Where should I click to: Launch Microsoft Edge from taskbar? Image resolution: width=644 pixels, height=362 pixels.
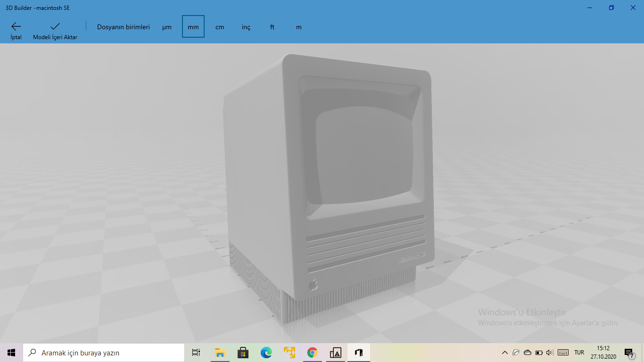[x=266, y=353]
